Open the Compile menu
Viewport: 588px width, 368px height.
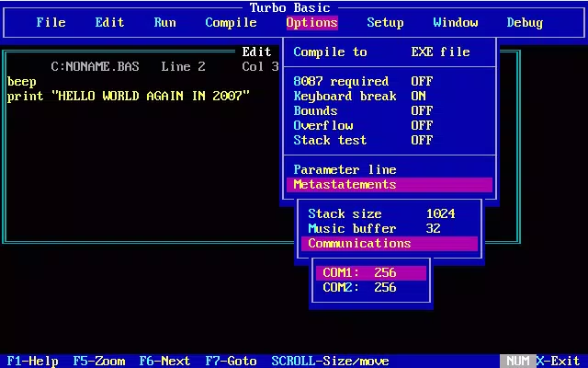tap(231, 22)
